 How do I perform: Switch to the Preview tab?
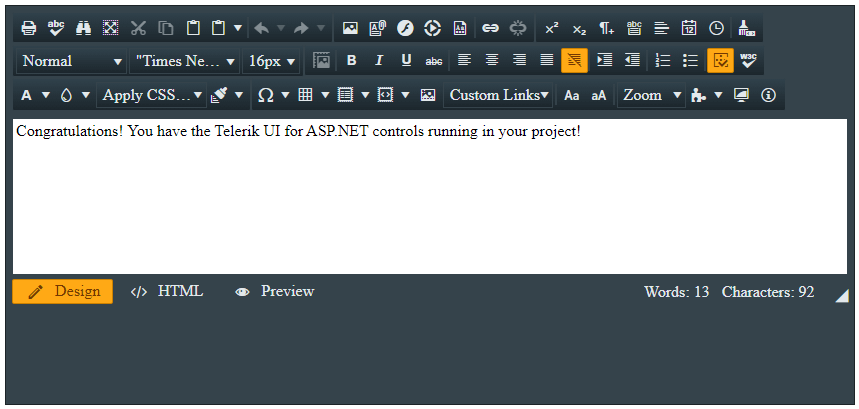coord(275,292)
